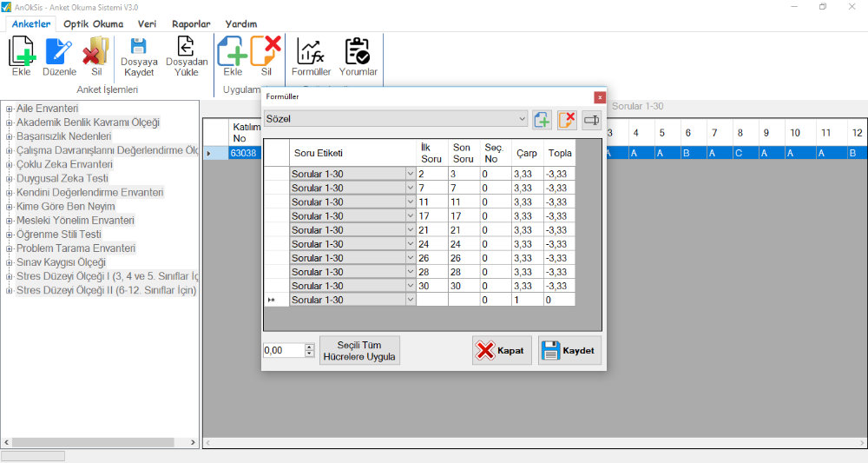Delete the formula using the red-X icon
The width and height of the screenshot is (868, 463).
567,120
